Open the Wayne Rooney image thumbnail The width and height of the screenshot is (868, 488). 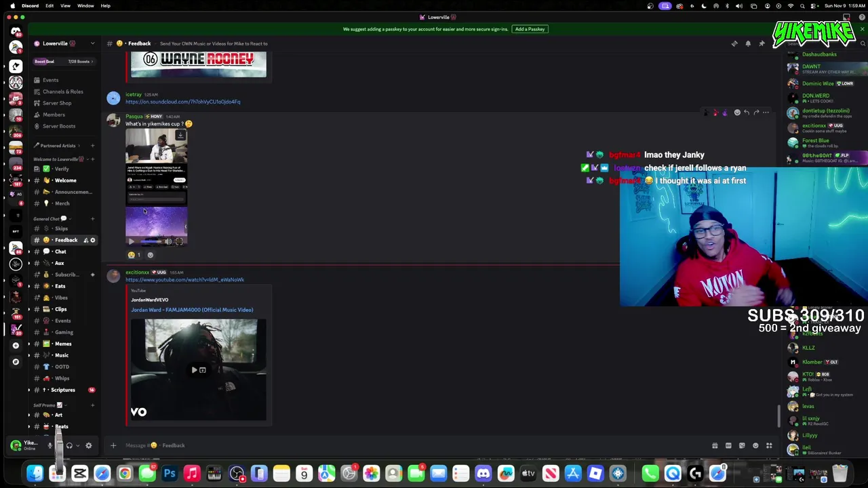(198, 64)
